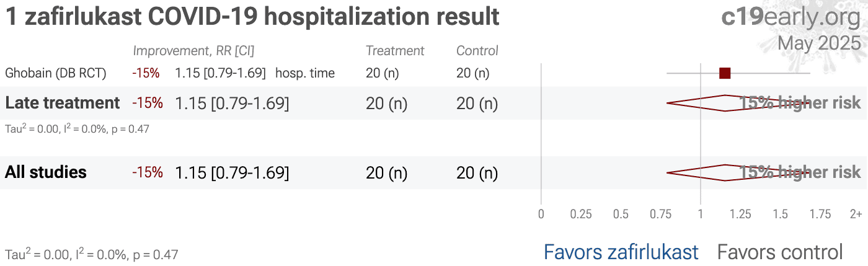
Task: Click the c19early.org logo text
Action: [790, 17]
